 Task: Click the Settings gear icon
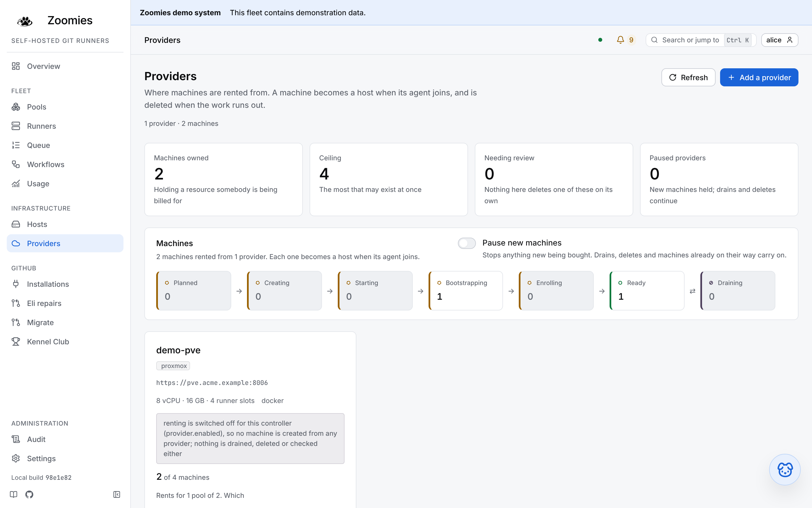[x=16, y=458]
